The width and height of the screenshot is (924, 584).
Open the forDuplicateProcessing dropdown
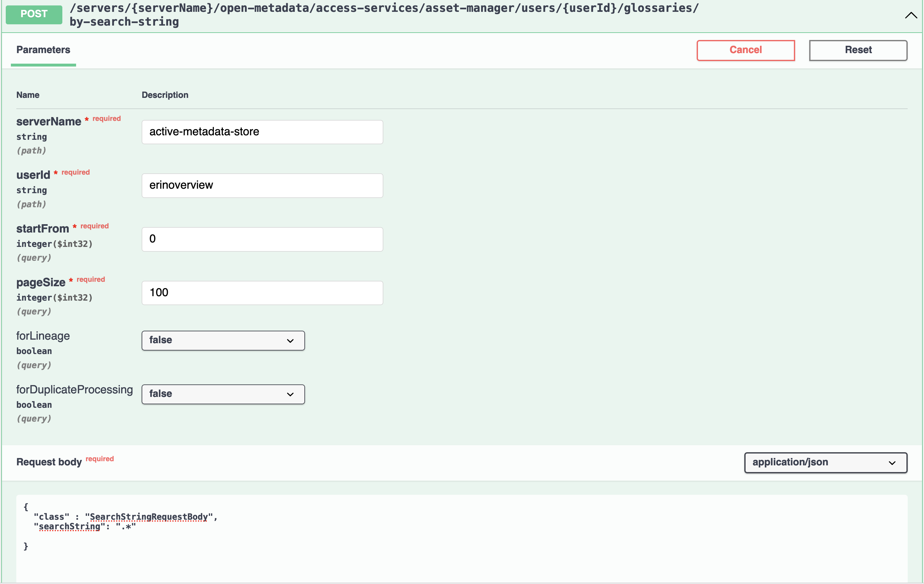click(x=223, y=394)
